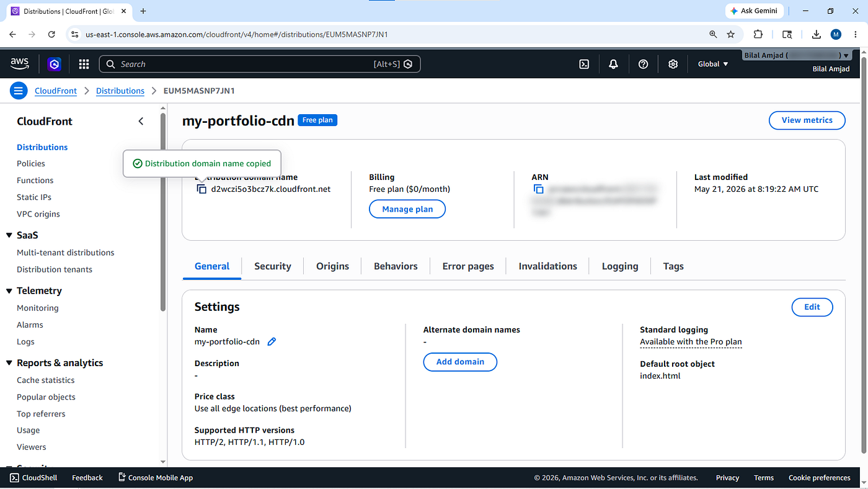This screenshot has width=868, height=489.
Task: Open the CloudFront breadcrumb link
Action: point(56,91)
